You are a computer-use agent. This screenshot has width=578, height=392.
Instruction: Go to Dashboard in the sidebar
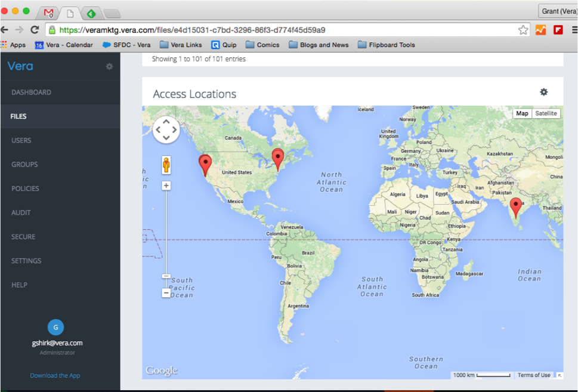click(31, 92)
